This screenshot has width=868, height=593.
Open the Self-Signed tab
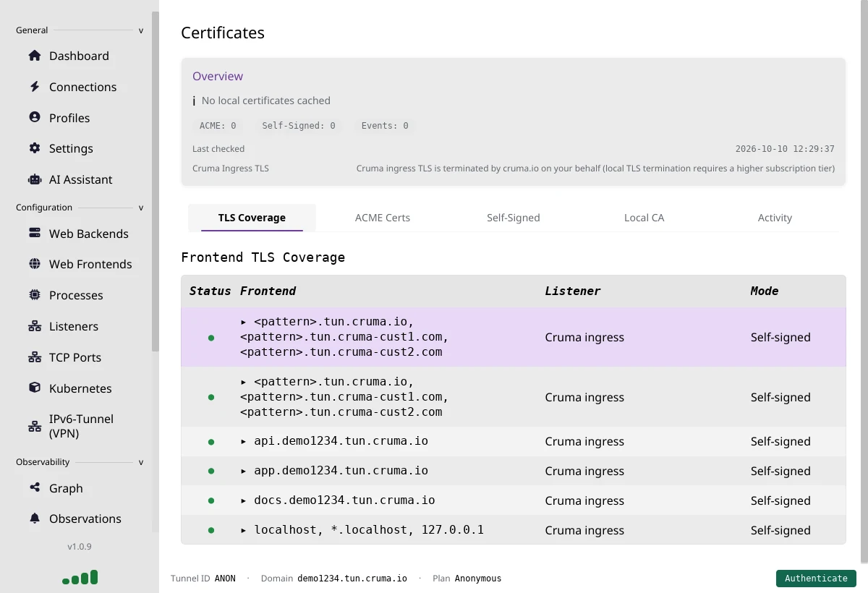513,218
